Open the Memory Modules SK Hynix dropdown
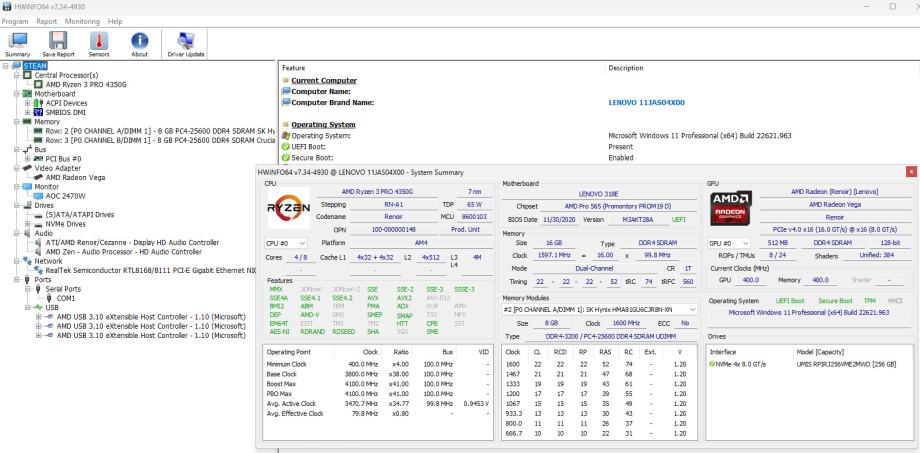The width and height of the screenshot is (920, 453). [600, 309]
